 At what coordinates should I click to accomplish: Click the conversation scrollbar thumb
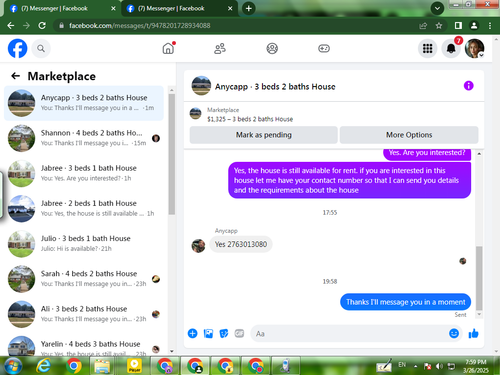[479, 278]
